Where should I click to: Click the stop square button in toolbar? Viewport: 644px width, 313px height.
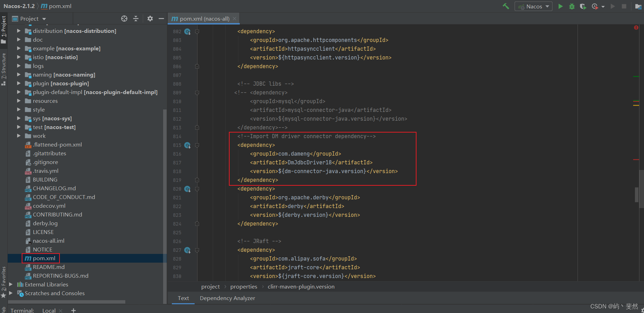[624, 6]
